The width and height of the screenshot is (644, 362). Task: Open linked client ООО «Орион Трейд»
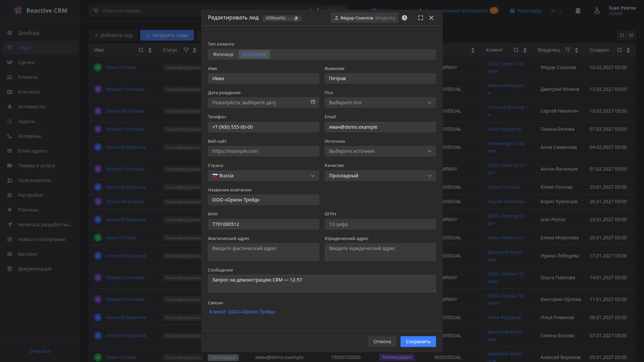pos(242,312)
